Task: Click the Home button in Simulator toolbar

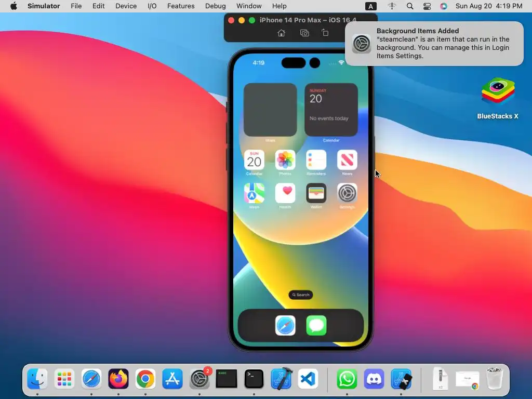Action: tap(281, 33)
